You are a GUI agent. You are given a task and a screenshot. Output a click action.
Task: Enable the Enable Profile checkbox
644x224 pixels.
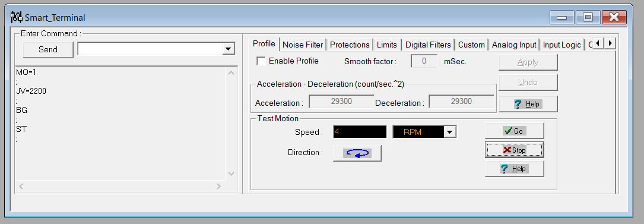click(x=261, y=61)
